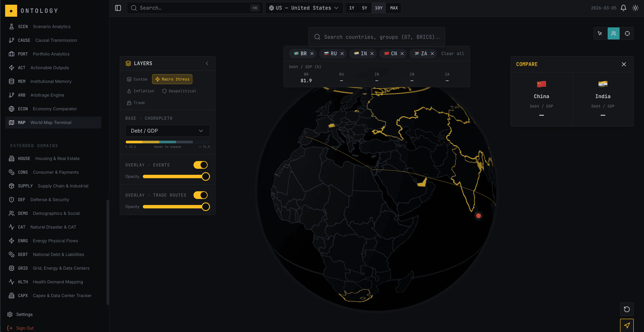Enable the Inflation layer
644x332 pixels.
coord(140,91)
